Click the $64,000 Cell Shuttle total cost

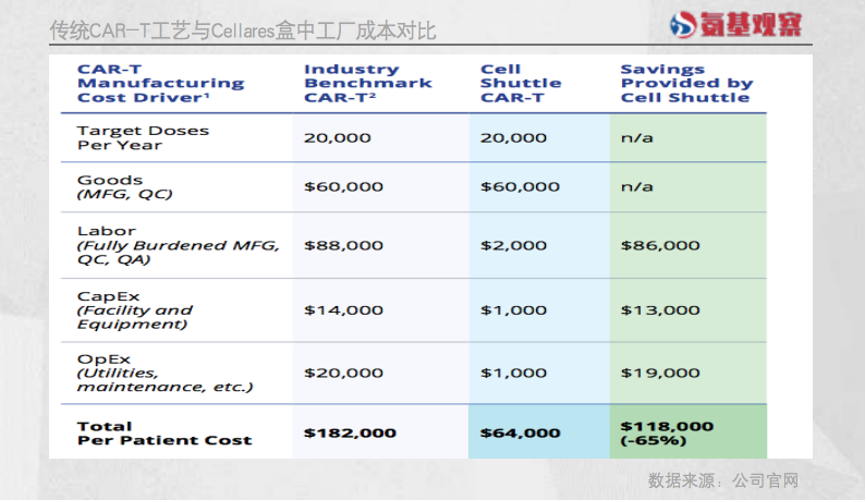[520, 433]
